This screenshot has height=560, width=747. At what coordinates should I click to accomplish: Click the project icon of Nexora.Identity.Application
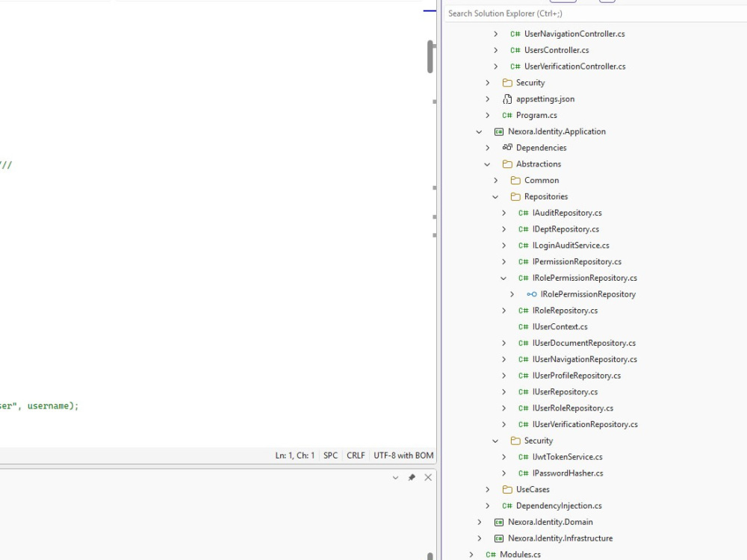(499, 131)
